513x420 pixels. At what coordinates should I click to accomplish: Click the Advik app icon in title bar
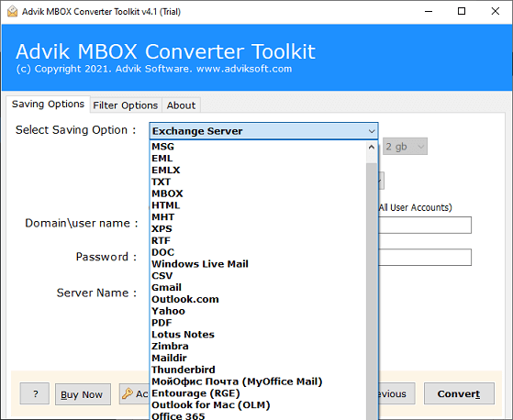tap(12, 11)
